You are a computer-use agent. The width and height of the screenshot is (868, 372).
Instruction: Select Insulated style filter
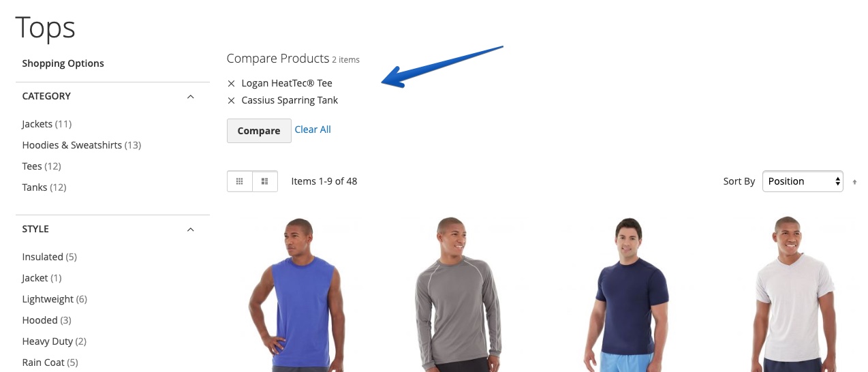pos(49,257)
